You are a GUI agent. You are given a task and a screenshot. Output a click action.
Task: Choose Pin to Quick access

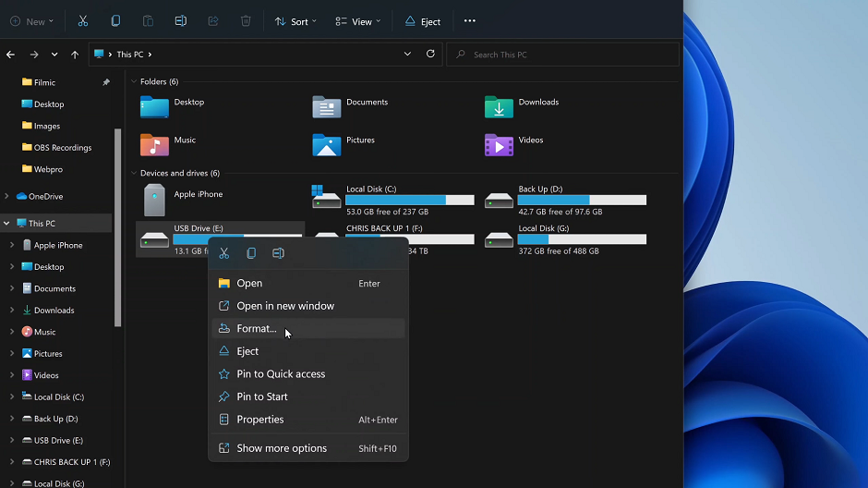[308, 374]
